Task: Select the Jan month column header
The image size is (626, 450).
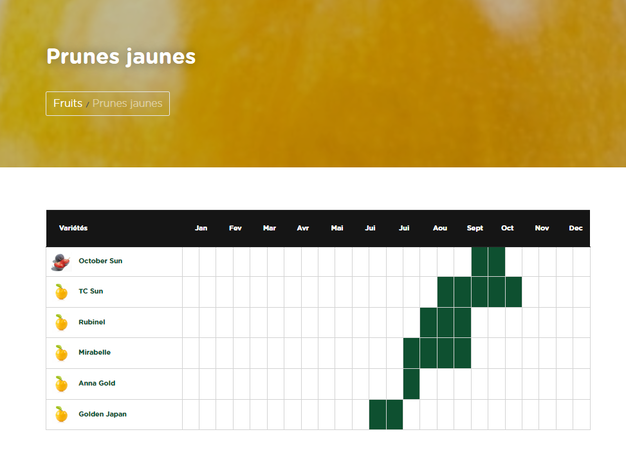Action: point(201,228)
